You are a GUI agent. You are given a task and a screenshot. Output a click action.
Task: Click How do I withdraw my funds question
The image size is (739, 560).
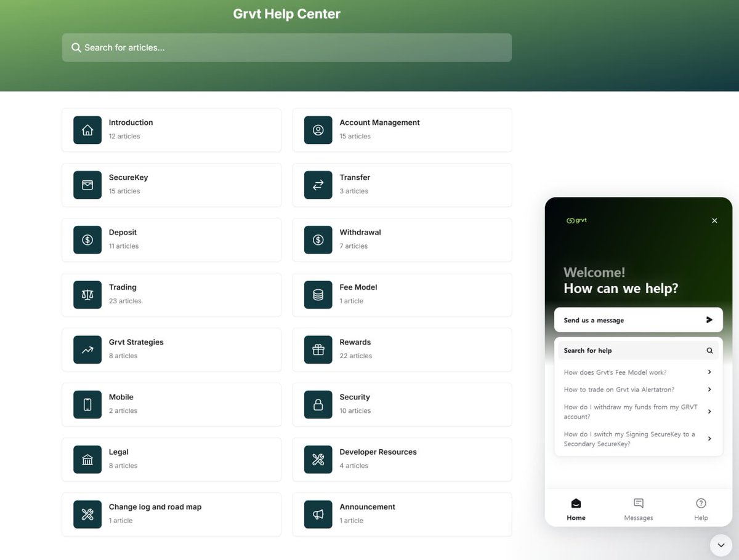(631, 412)
